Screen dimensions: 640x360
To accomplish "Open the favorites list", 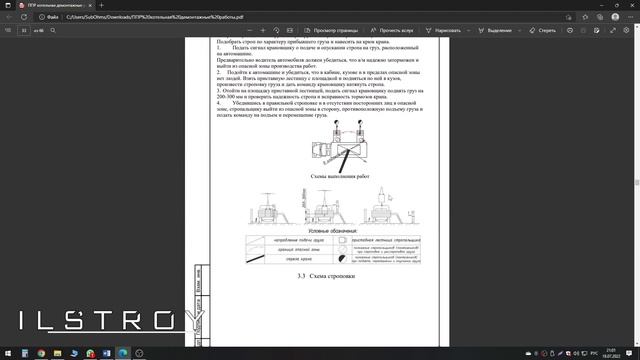I will click(x=585, y=17).
